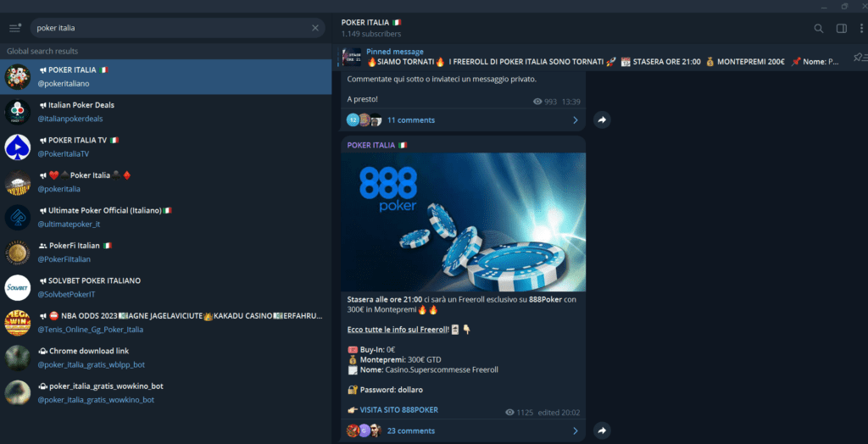
Task: Open the 23 comments thread
Action: point(464,430)
